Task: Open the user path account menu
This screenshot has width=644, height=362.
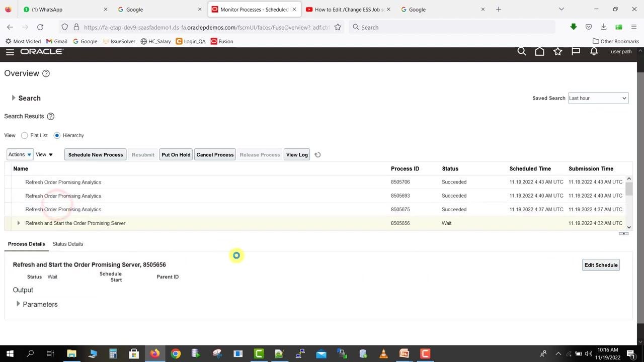Action: pyautogui.click(x=621, y=51)
